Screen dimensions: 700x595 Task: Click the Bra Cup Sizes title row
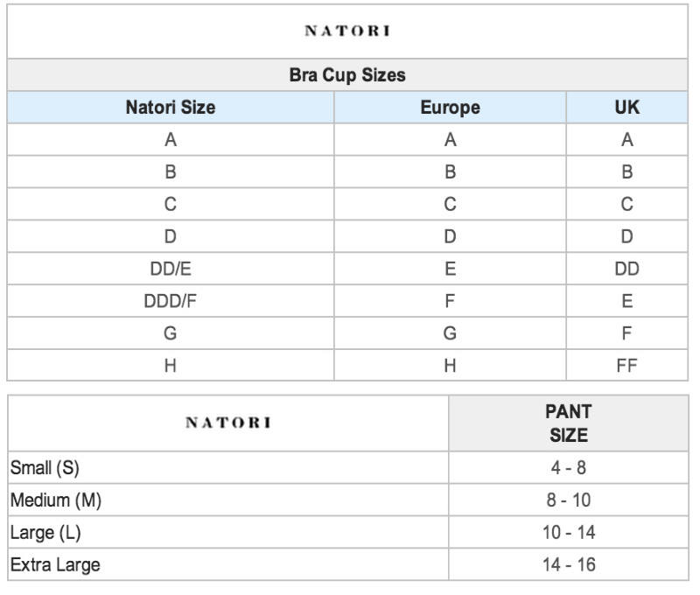(347, 75)
